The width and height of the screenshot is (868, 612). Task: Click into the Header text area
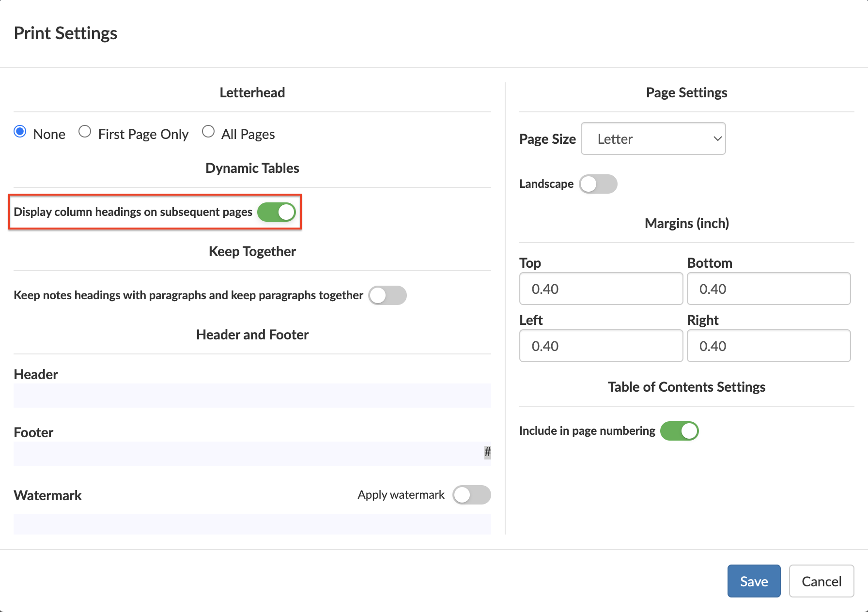252,396
